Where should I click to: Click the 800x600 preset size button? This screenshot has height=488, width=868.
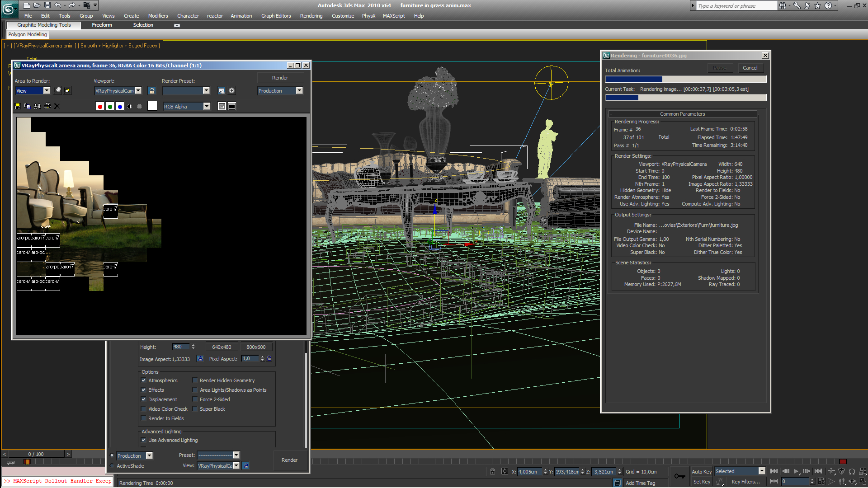tap(256, 347)
